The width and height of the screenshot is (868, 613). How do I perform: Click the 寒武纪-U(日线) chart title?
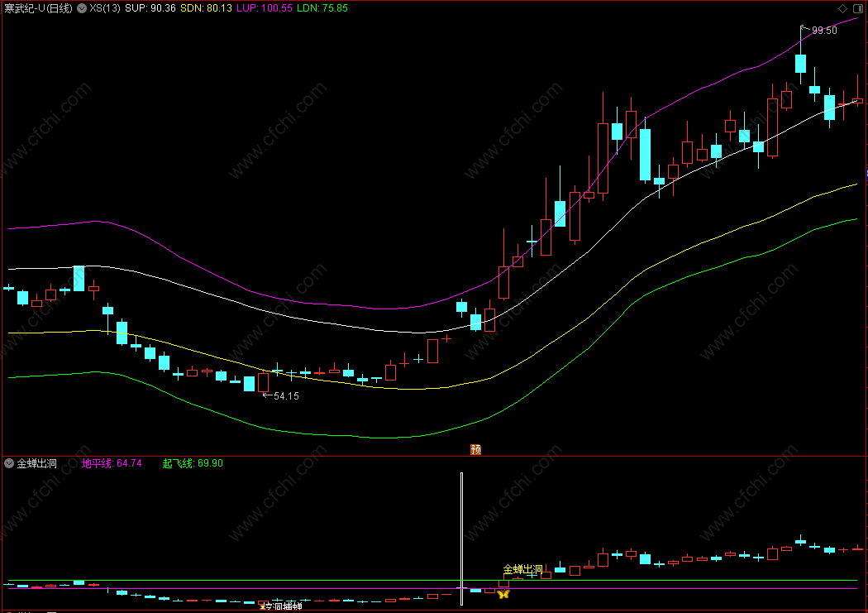(x=38, y=8)
